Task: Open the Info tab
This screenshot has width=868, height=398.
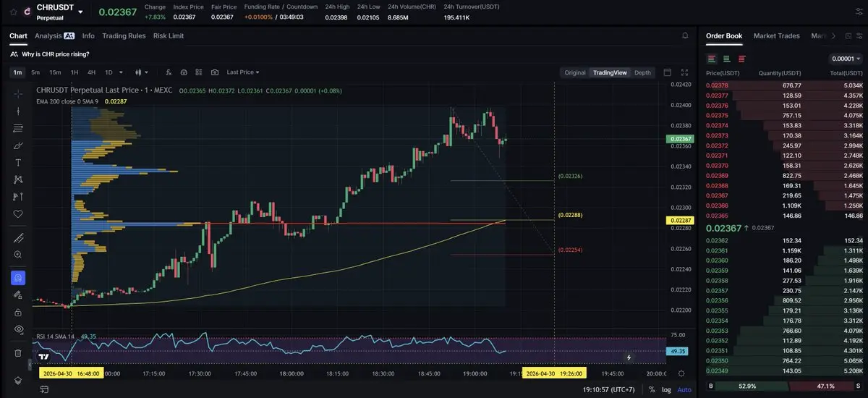Action: [x=88, y=35]
